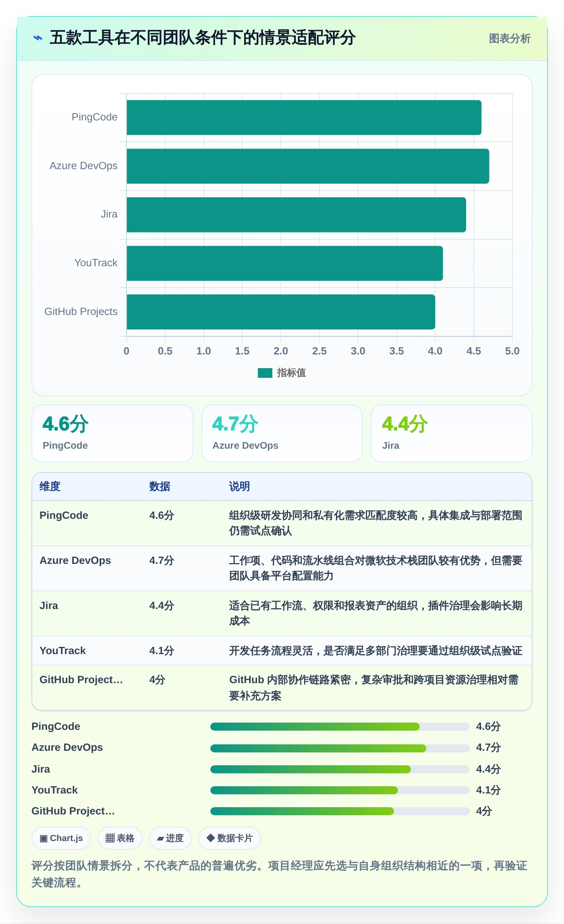The image size is (564, 924).
Task: Click the 5.0 x-axis tick label
Action: [512, 351]
